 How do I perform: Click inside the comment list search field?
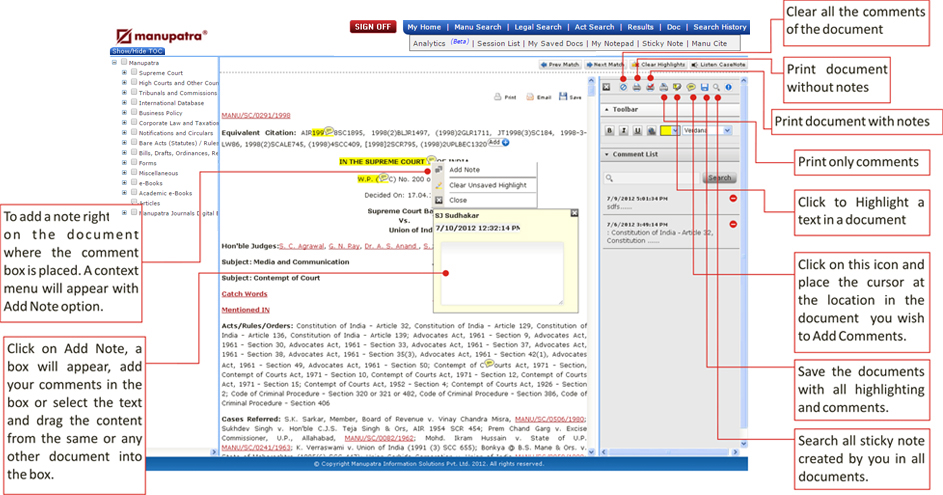pyautogui.click(x=652, y=178)
